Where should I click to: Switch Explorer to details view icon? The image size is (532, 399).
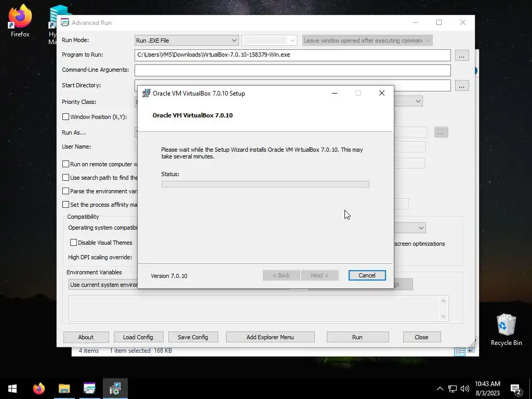click(460, 351)
